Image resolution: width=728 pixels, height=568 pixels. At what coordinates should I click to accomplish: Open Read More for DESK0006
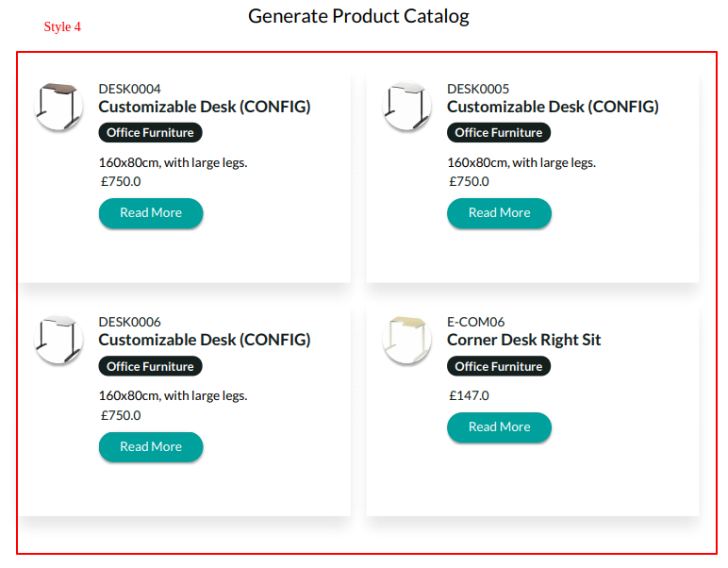point(151,447)
